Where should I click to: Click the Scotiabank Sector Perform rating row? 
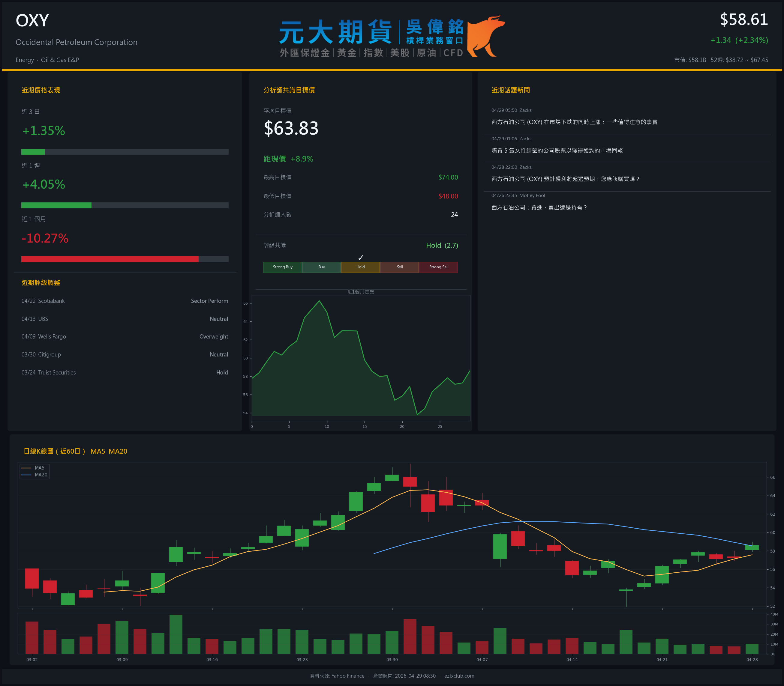[125, 301]
